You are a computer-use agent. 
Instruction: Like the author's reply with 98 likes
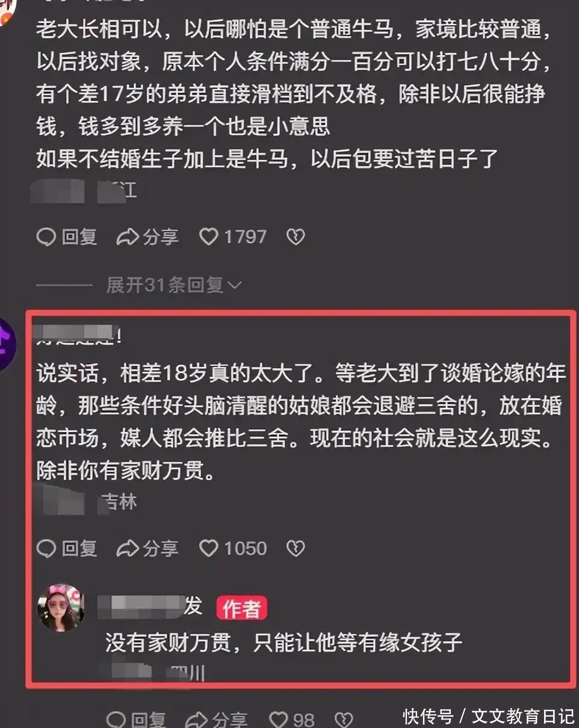point(292,719)
